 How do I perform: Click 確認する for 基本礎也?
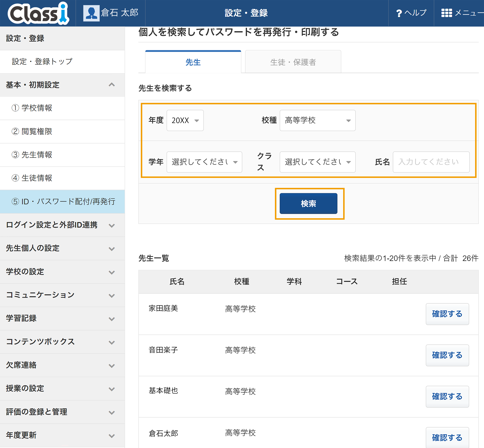[447, 396]
